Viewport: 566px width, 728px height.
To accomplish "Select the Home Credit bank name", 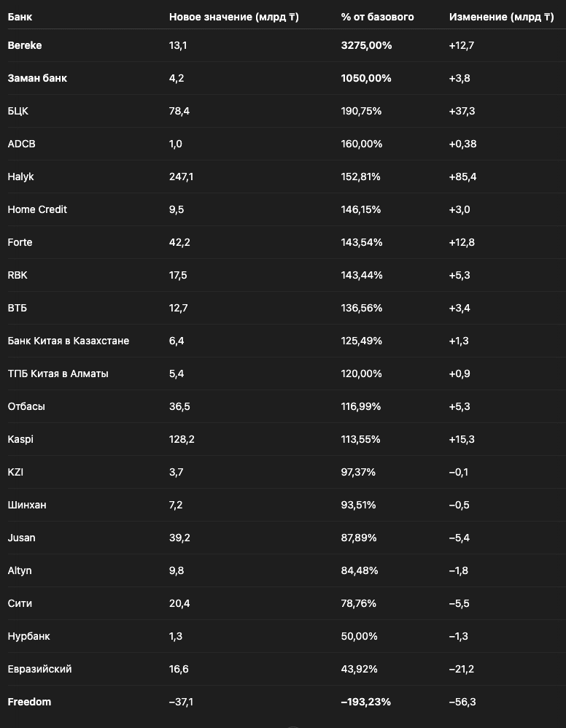I will 37,209.
